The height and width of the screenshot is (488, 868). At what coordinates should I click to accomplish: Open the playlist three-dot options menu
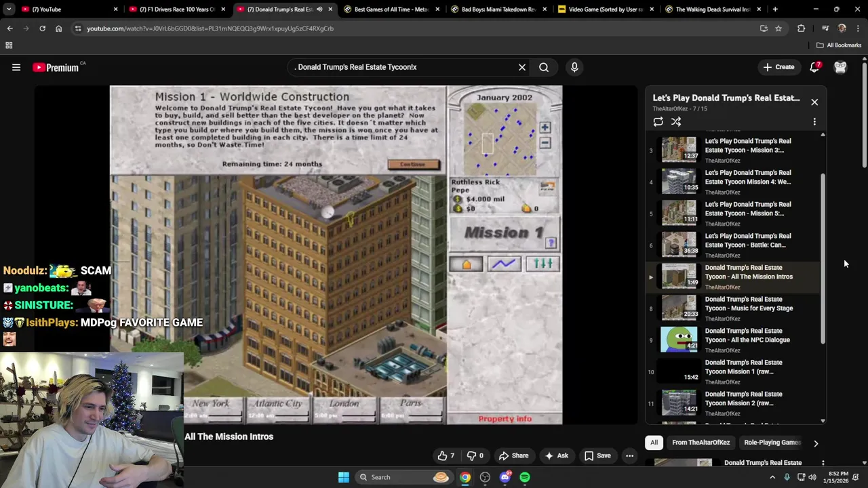(x=814, y=121)
